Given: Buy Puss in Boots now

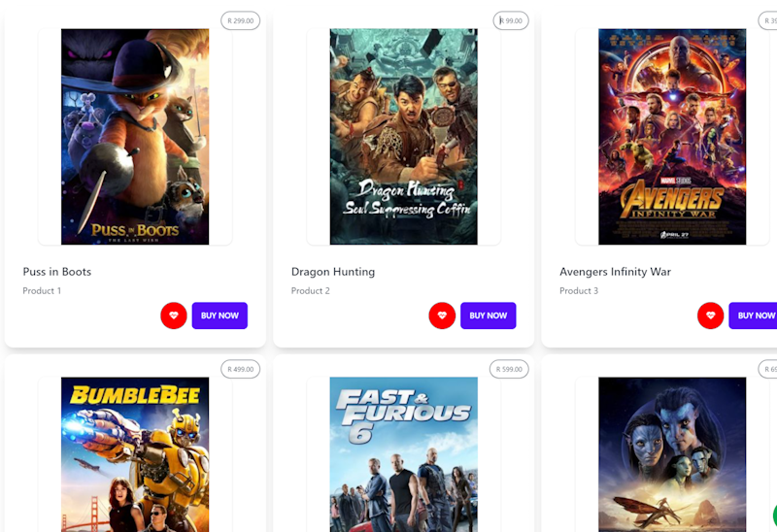Looking at the screenshot, I should [220, 316].
